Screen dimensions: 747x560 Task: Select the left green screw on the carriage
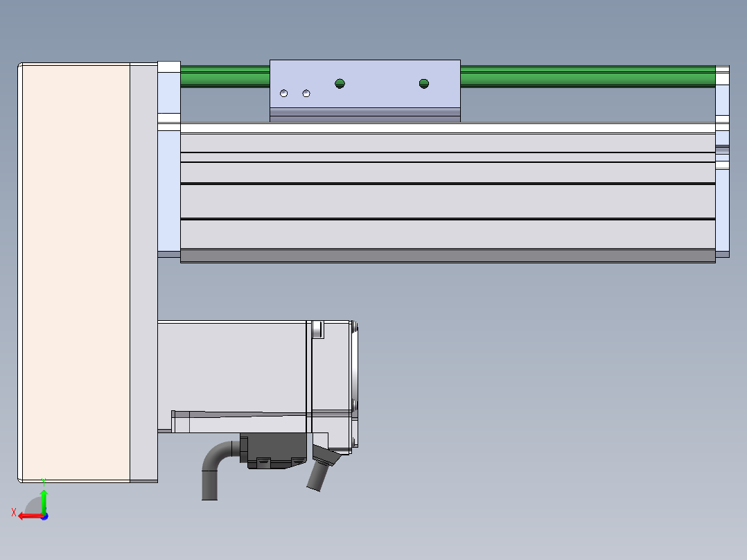pos(340,84)
